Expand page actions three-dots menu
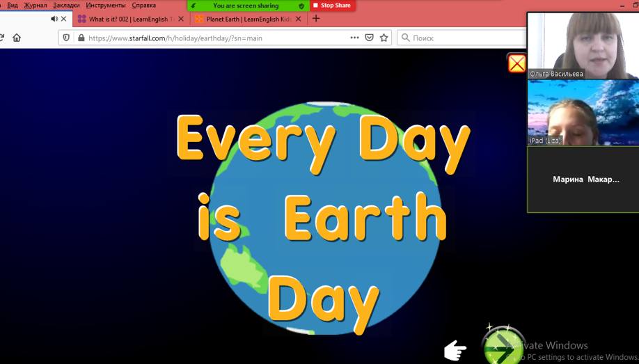The width and height of the screenshot is (639, 364). [354, 38]
